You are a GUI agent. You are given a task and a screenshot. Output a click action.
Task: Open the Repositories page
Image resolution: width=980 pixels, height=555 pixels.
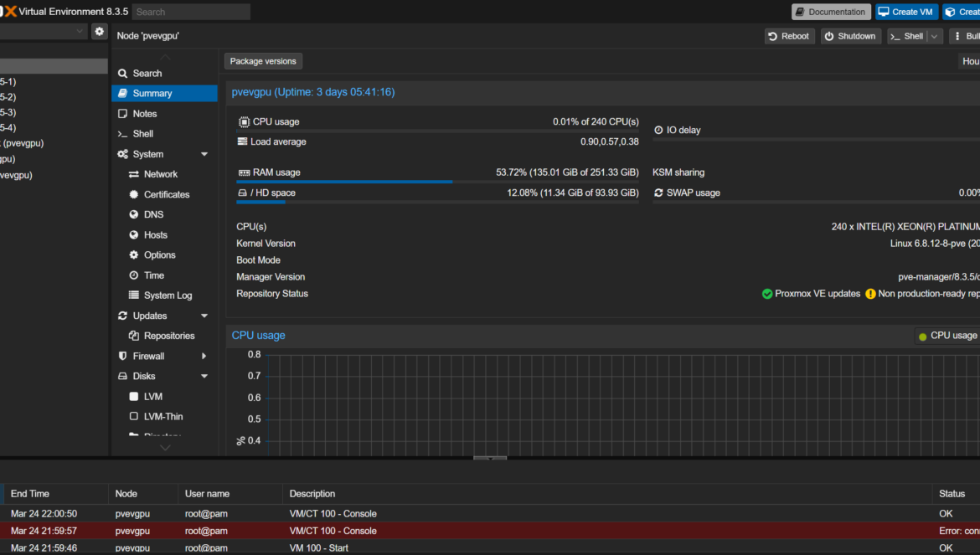[x=164, y=336]
